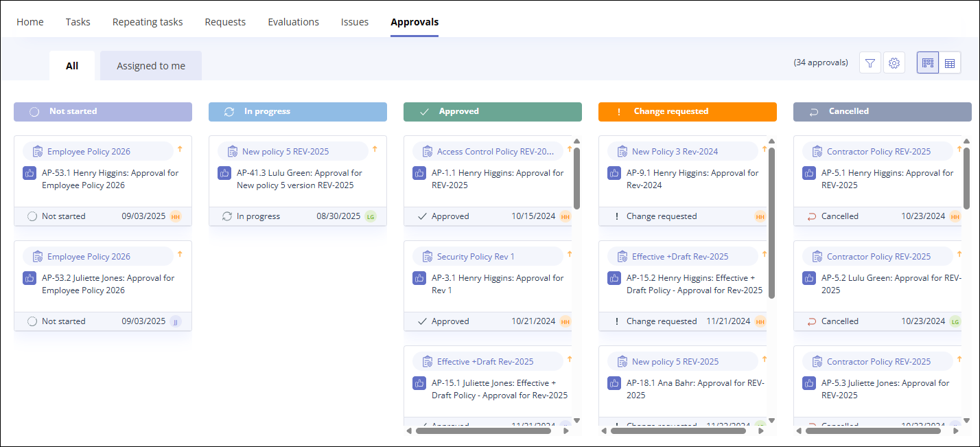Open the settings gear icon

(x=894, y=63)
